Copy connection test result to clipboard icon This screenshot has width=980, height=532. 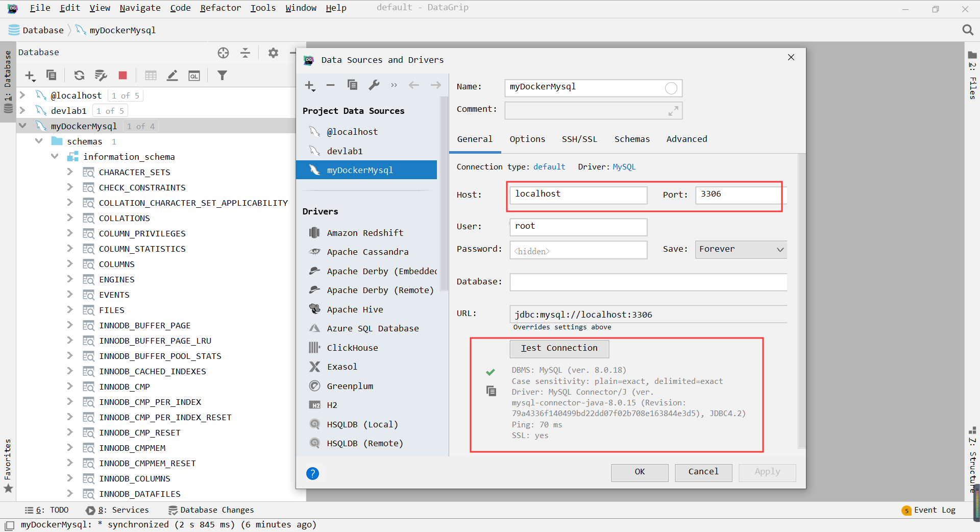491,391
